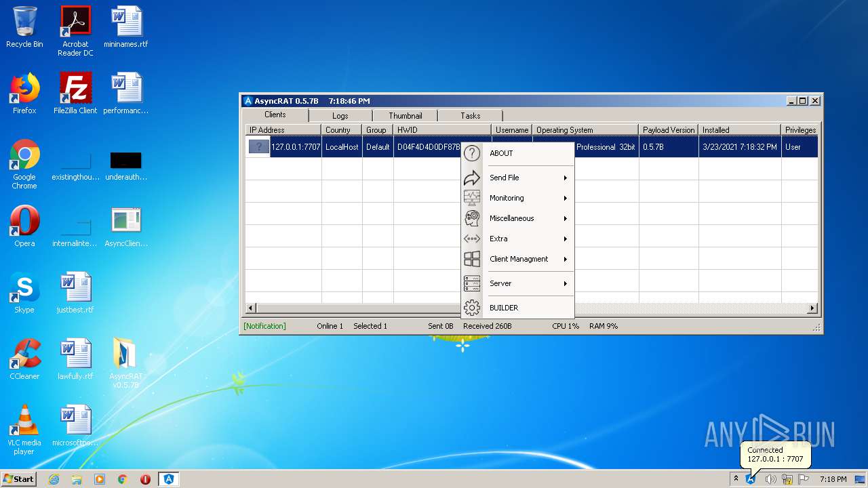Sort by HWID column header
Screen dimensions: 868x488
442,130
